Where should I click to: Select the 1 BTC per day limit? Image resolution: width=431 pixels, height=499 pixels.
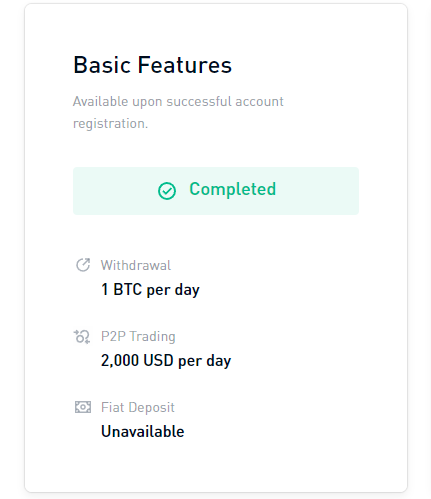click(x=150, y=289)
